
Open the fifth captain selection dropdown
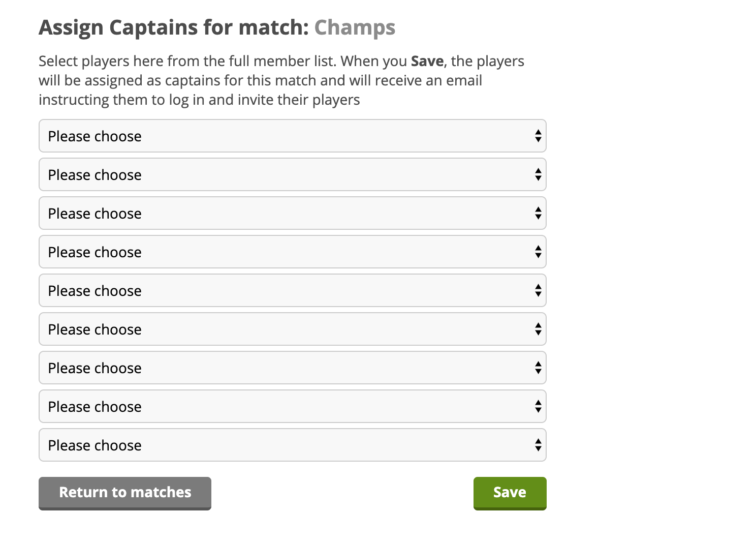[292, 290]
